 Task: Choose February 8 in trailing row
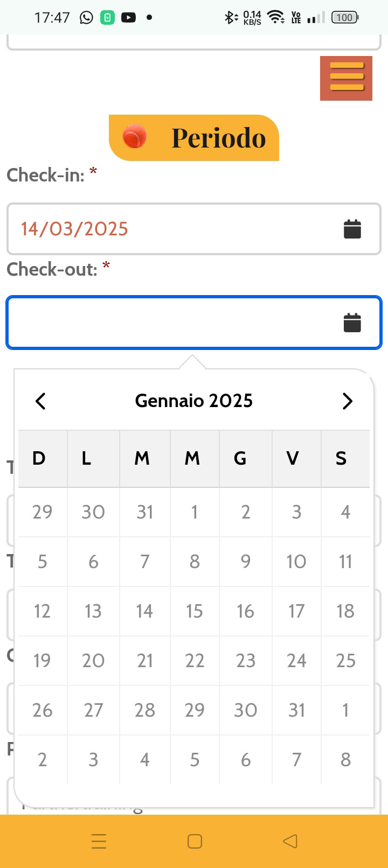(x=345, y=760)
